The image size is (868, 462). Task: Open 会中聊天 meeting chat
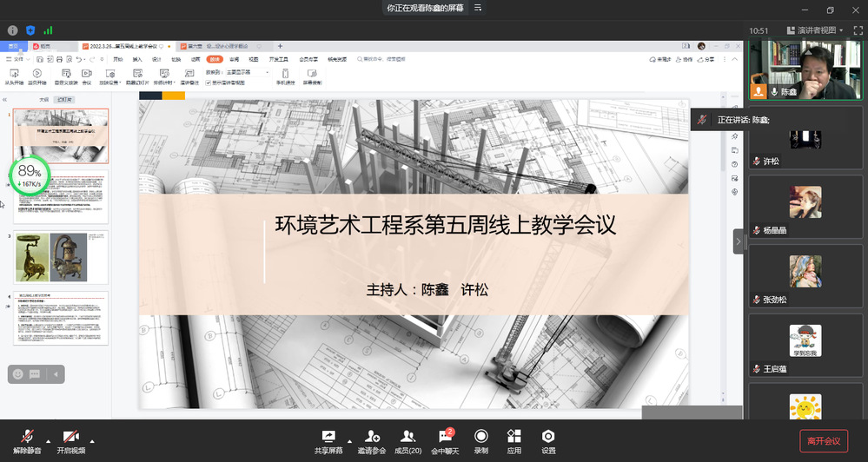446,441
